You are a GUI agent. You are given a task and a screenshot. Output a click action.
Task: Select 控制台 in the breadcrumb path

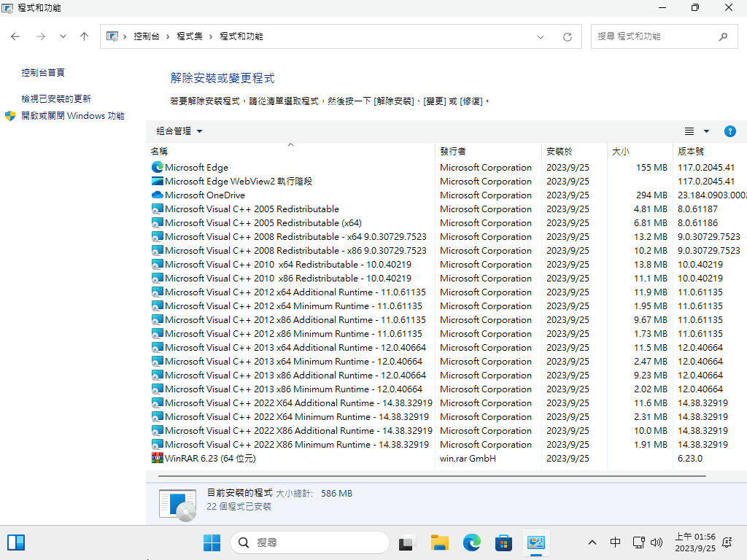[x=146, y=36]
